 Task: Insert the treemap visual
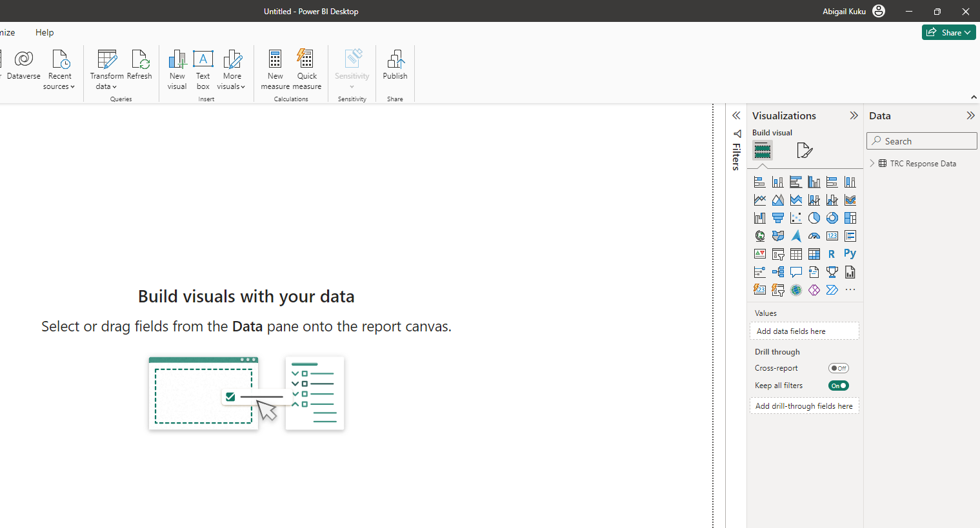pos(850,218)
